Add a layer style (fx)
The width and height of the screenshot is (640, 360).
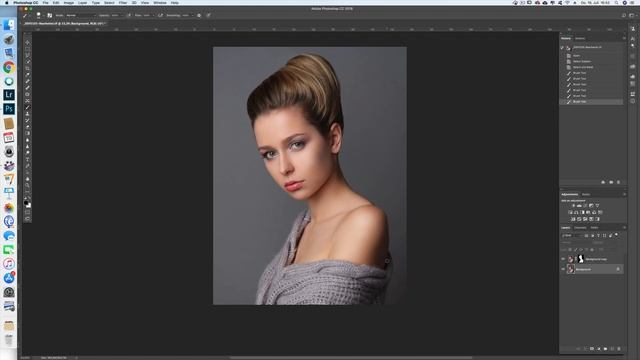tap(585, 349)
